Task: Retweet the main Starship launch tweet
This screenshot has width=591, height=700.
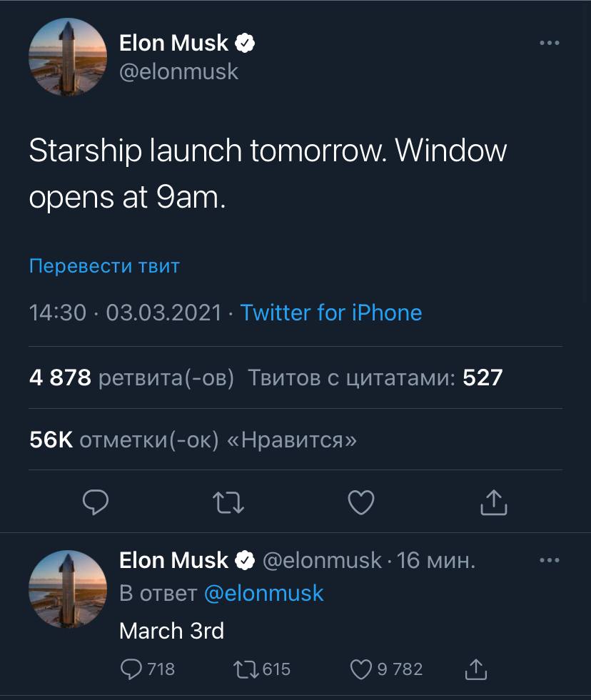Action: [228, 502]
